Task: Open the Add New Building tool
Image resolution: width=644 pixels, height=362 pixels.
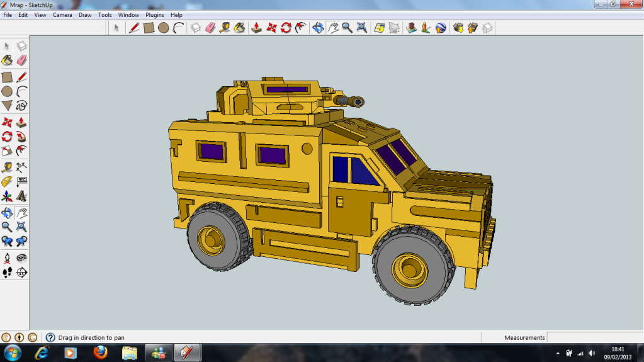Action: pyautogui.click(x=411, y=28)
